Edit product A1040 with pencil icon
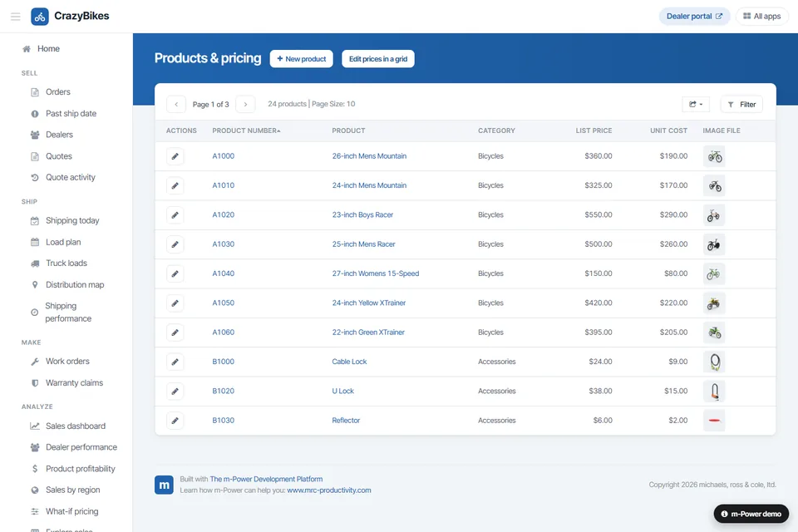This screenshot has width=798, height=532. [x=175, y=273]
